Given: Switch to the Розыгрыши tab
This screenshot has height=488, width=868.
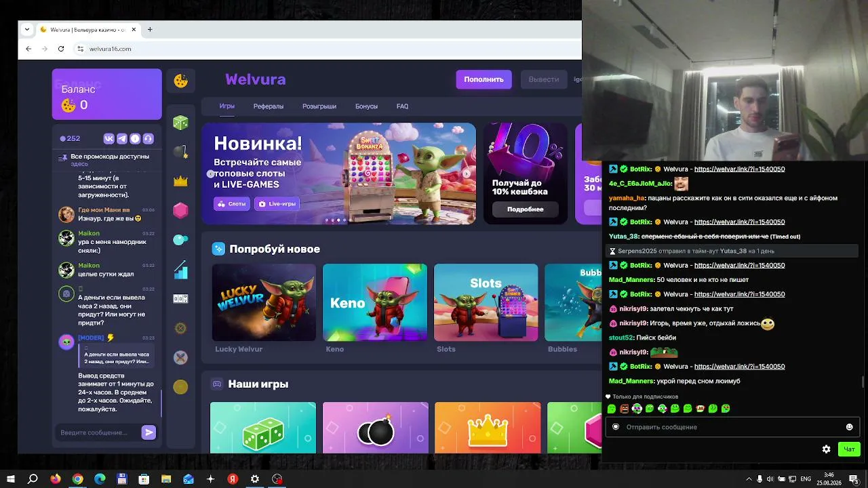Looking at the screenshot, I should pos(319,106).
